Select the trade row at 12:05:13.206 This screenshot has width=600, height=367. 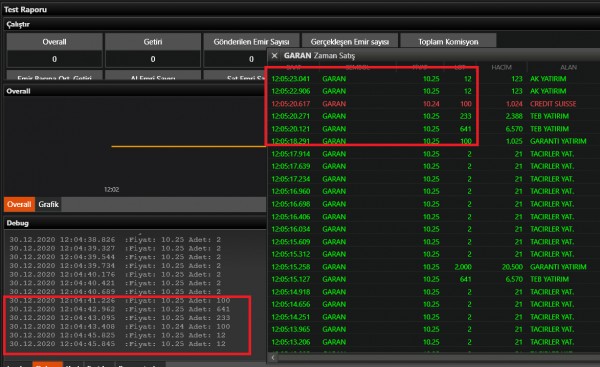coord(434,342)
